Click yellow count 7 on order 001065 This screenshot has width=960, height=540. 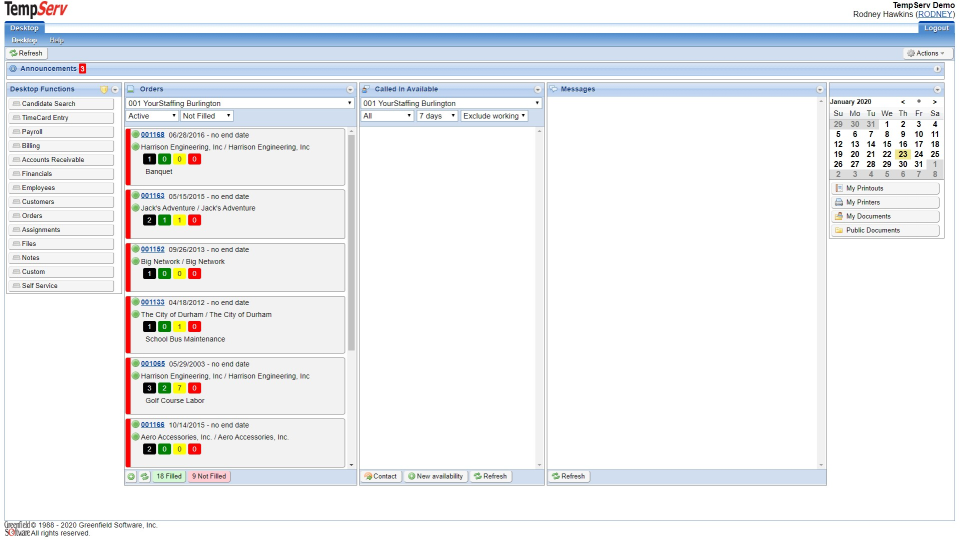[179, 388]
